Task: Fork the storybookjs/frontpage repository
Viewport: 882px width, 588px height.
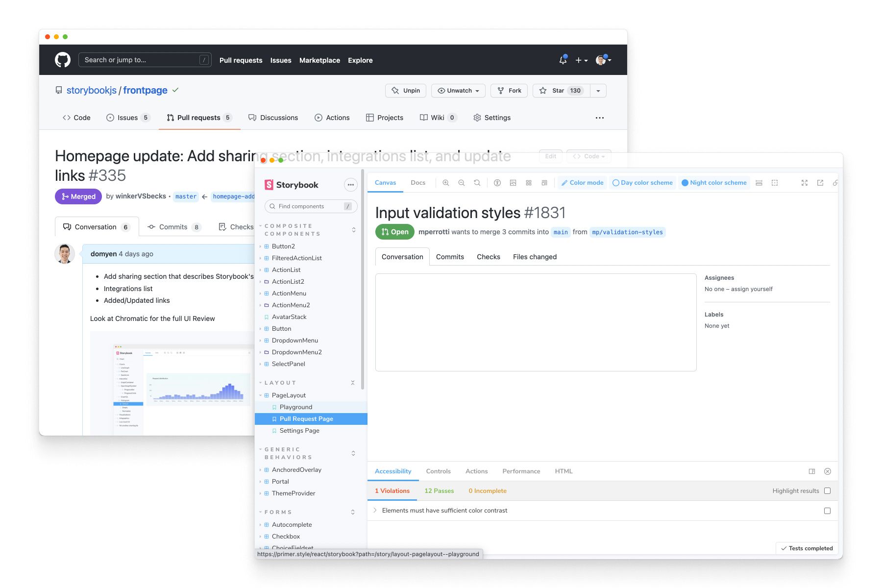Action: (510, 91)
